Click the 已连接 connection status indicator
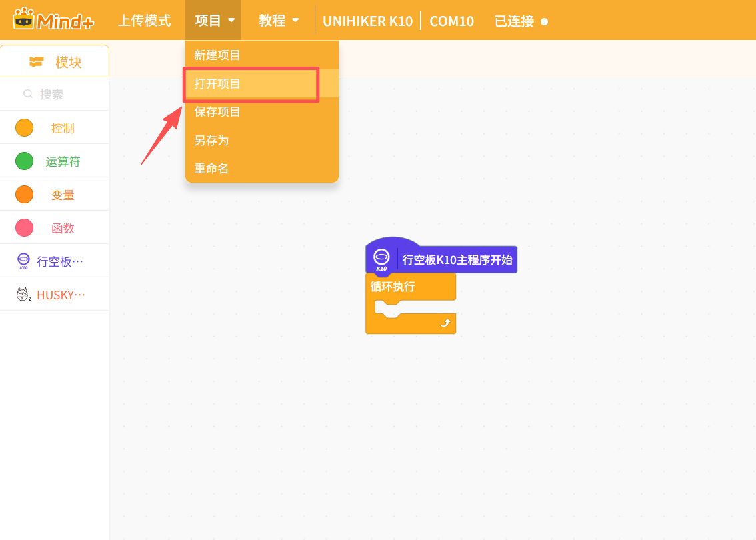 (522, 21)
